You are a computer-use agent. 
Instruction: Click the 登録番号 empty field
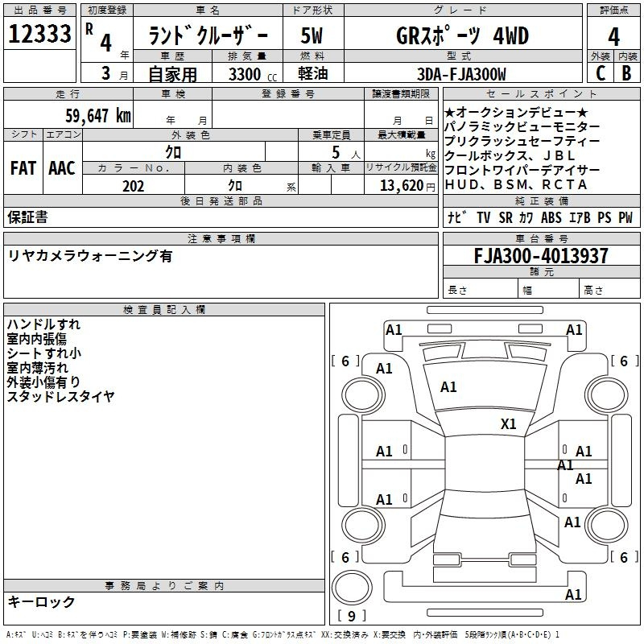(288, 114)
